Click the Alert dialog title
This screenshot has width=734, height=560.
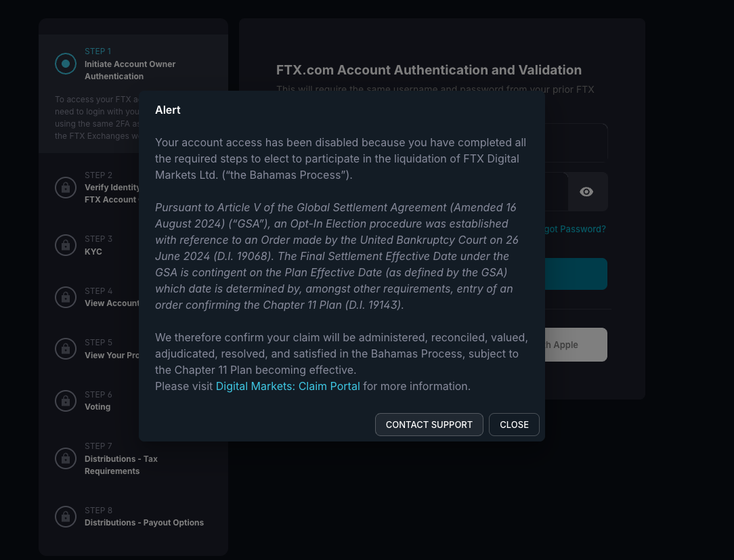167,110
